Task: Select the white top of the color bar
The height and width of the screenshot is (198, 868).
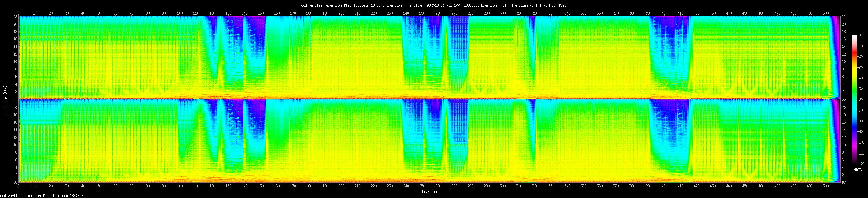Action: (854, 36)
